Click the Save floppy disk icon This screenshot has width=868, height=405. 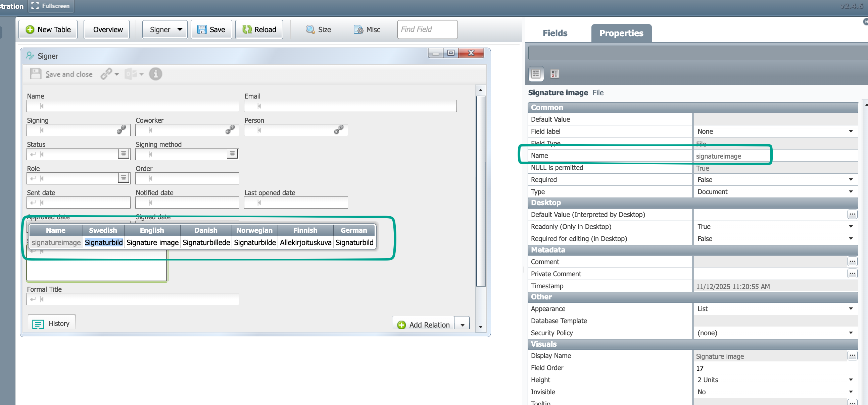(x=202, y=30)
